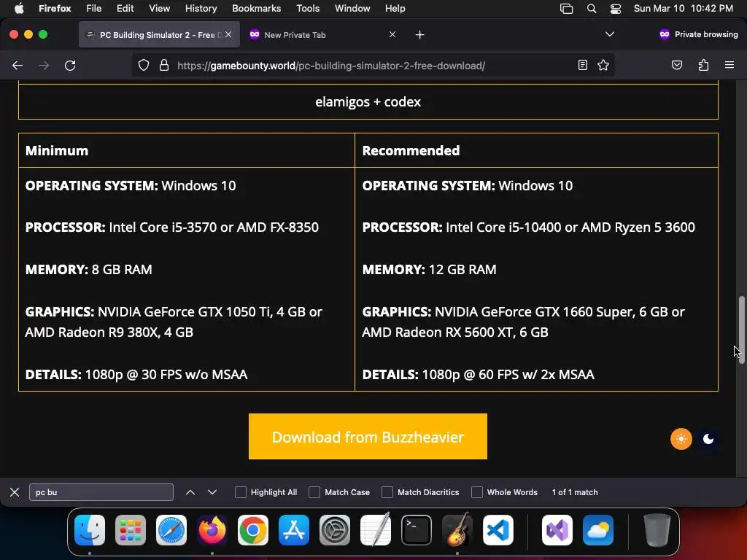This screenshot has width=747, height=560.
Task: Click the URL address bar
Action: point(373,65)
